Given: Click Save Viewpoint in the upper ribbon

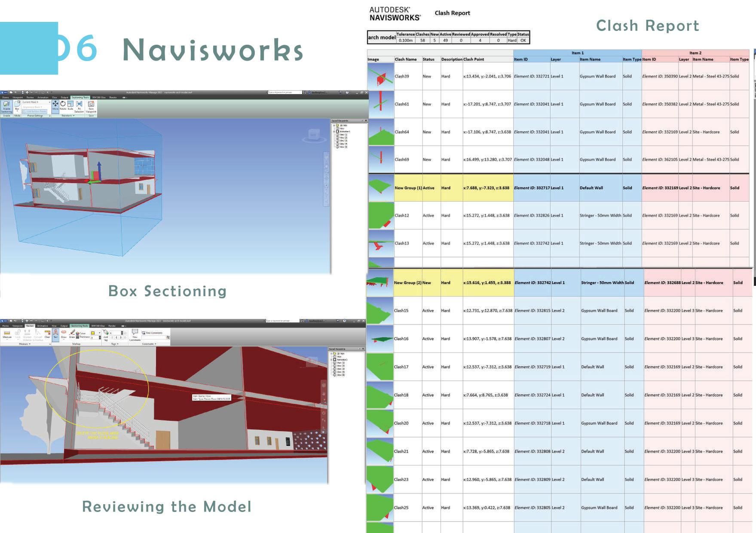Looking at the screenshot, I should [x=91, y=107].
